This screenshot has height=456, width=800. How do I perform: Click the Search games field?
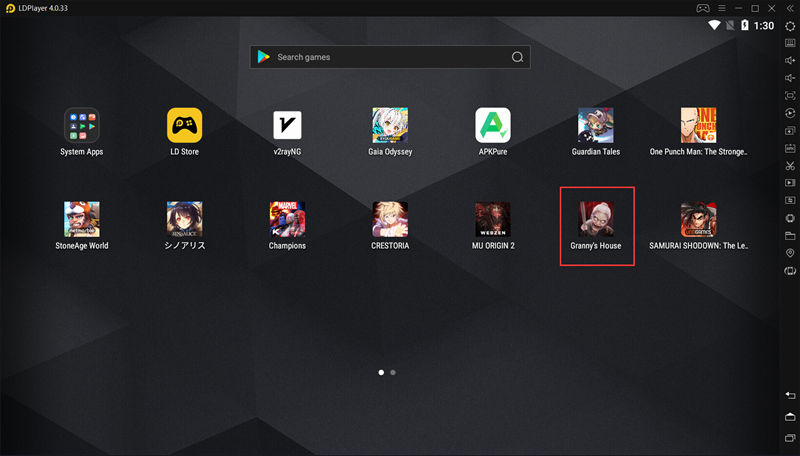tap(390, 57)
